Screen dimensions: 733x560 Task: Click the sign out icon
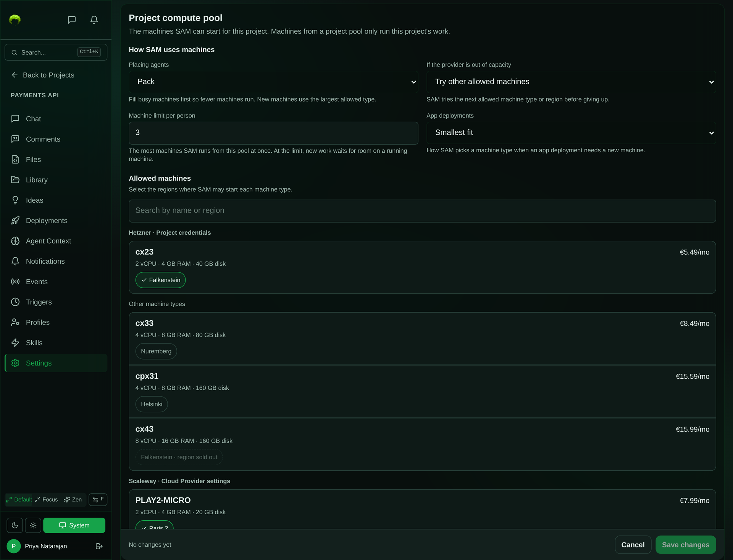click(x=99, y=546)
